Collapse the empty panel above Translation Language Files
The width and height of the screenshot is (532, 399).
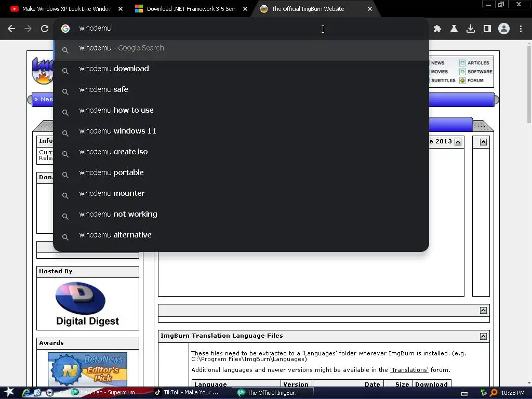[484, 311]
